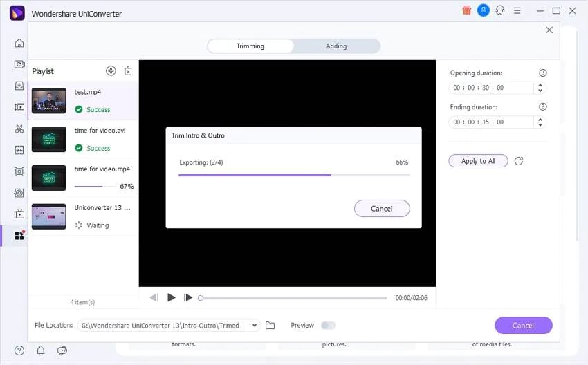Delete items using the Playlist trash icon
This screenshot has width=588, height=365.
(128, 71)
